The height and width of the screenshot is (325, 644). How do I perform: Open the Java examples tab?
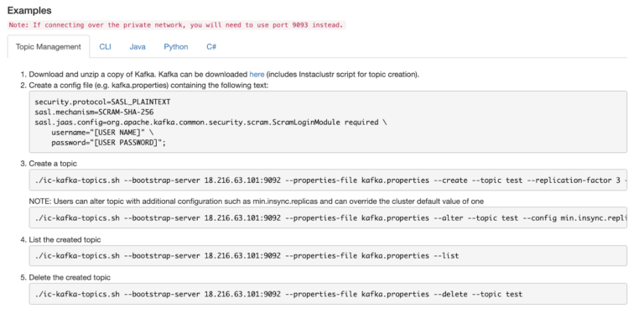(138, 46)
